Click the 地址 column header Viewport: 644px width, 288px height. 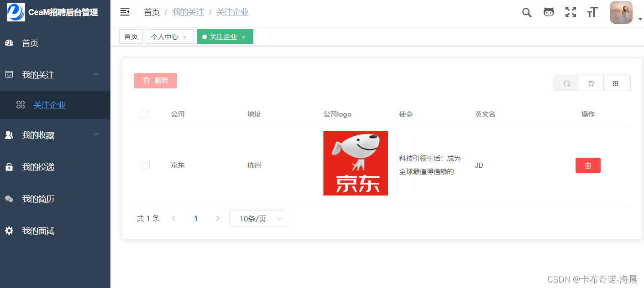254,114
